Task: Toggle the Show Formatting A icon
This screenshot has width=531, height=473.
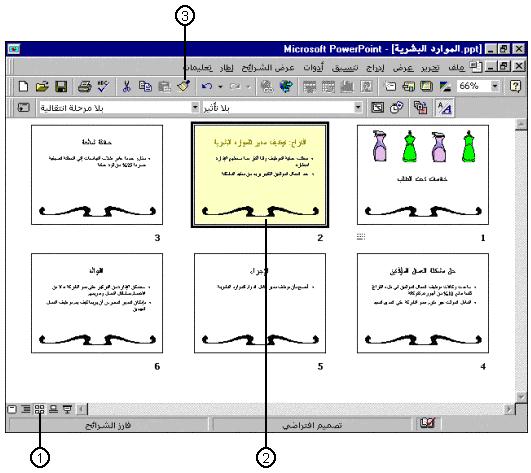Action: (x=444, y=108)
